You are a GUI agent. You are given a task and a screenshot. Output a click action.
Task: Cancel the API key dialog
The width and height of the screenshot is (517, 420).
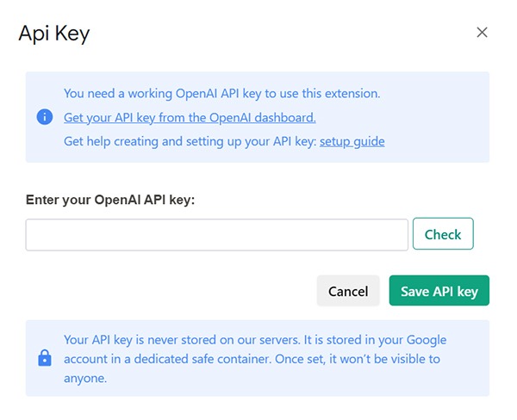point(348,291)
